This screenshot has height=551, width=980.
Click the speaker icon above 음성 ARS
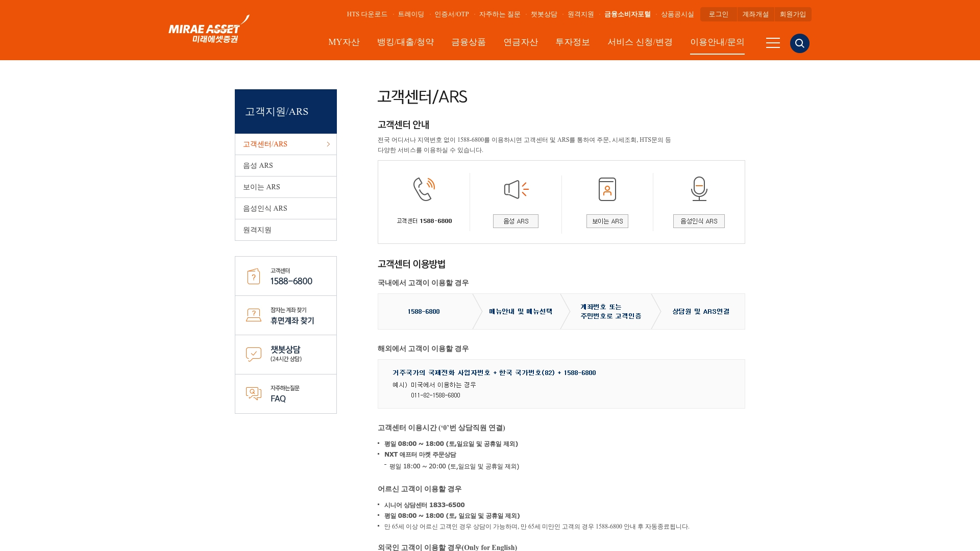click(516, 189)
